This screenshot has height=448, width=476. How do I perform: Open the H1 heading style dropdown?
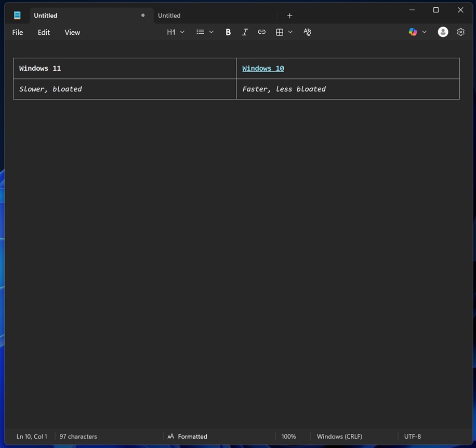point(175,31)
